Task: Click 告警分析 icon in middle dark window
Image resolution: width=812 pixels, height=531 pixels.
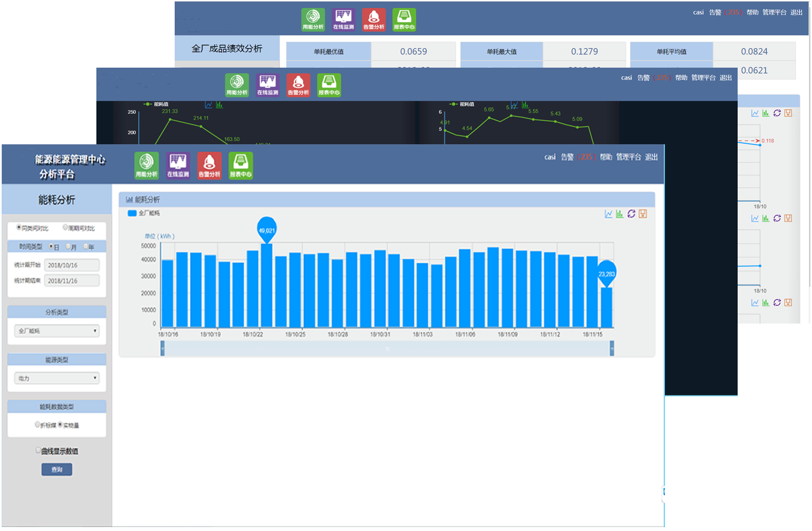Action: click(299, 85)
